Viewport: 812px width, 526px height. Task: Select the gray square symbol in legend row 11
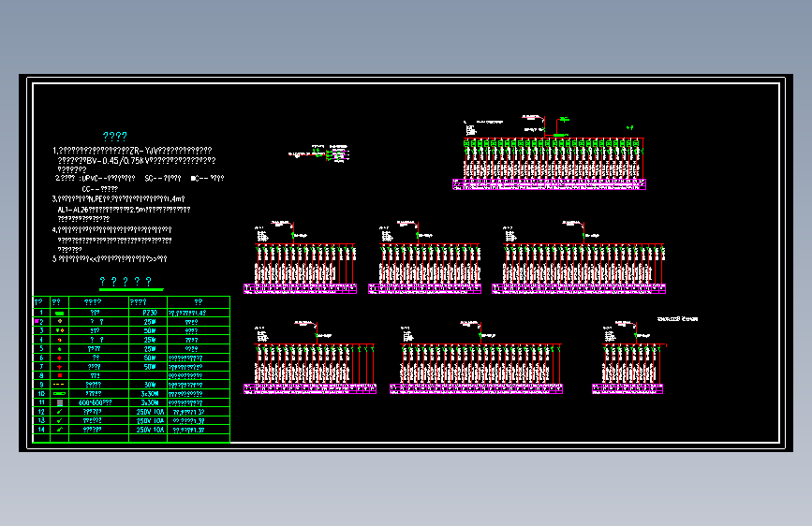[60, 402]
